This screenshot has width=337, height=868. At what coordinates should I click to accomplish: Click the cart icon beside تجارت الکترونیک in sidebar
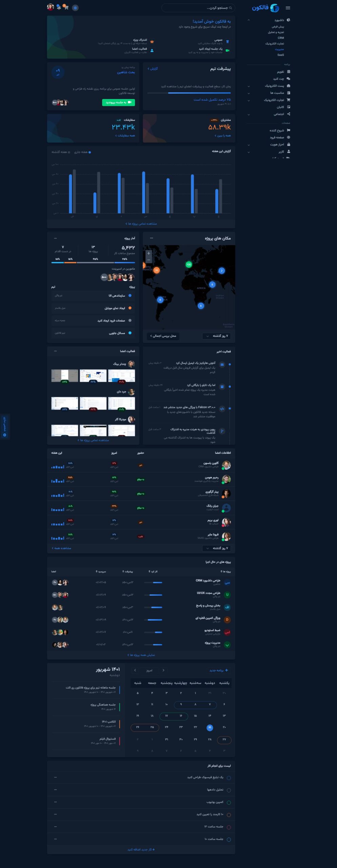pyautogui.click(x=289, y=100)
